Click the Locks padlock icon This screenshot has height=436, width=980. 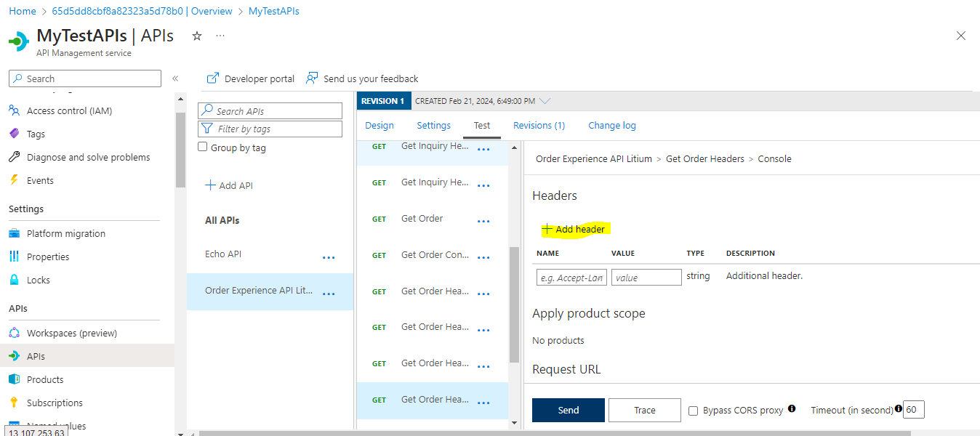14,280
